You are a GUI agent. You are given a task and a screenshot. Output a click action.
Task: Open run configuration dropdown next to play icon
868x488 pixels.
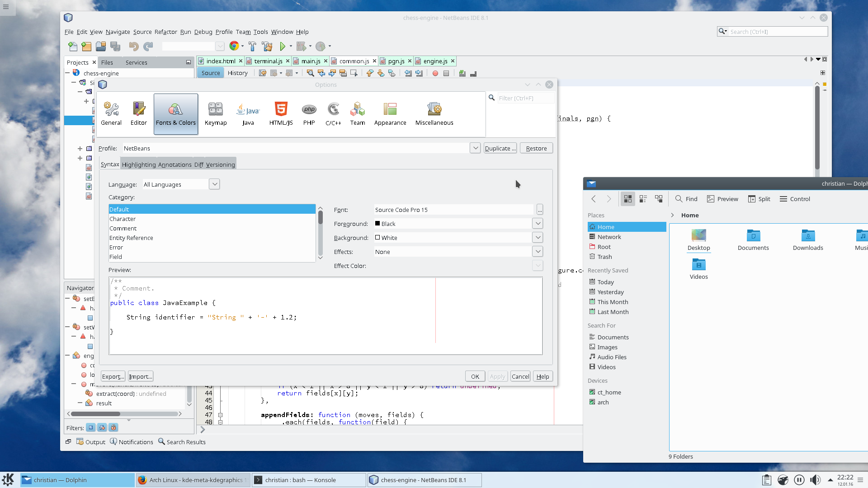[x=291, y=46]
